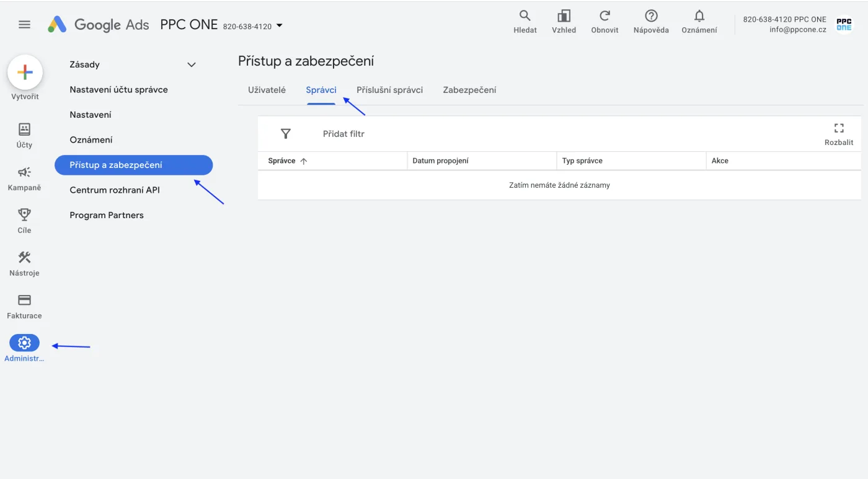Open Centrum rozhraní API

tap(115, 190)
